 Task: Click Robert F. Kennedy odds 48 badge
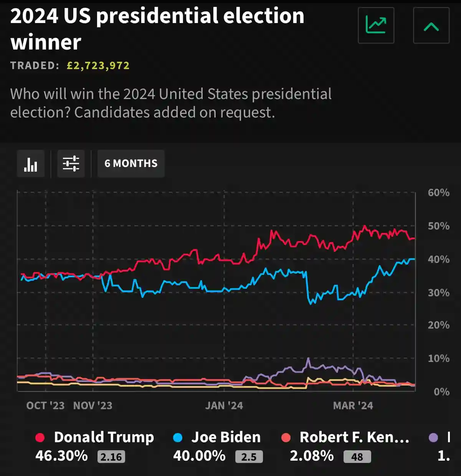coord(357,457)
